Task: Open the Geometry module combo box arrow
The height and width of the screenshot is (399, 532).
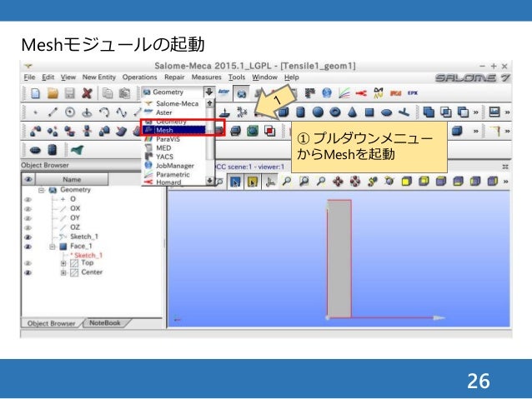Action: (208, 92)
